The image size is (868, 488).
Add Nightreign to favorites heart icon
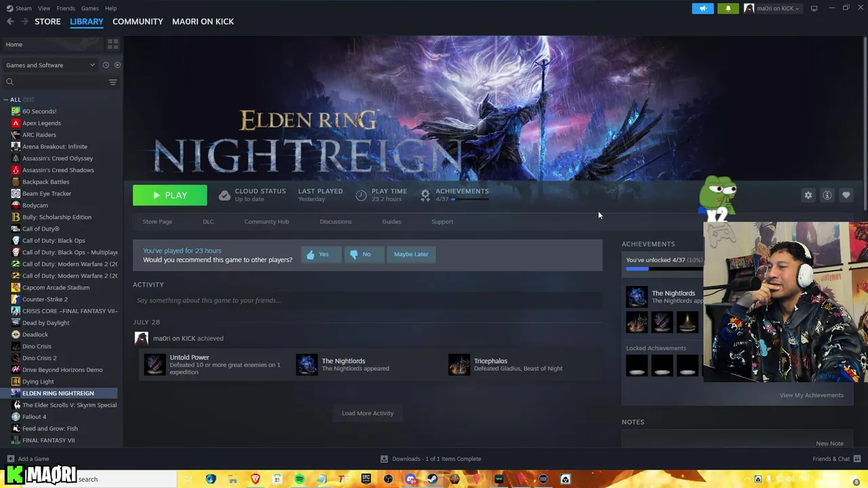coord(846,195)
